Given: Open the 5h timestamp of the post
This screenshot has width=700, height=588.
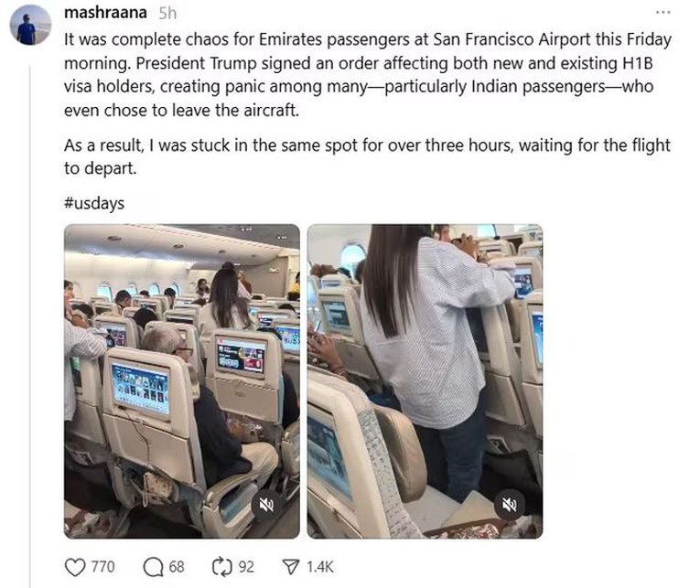Looking at the screenshot, I should coord(167,14).
